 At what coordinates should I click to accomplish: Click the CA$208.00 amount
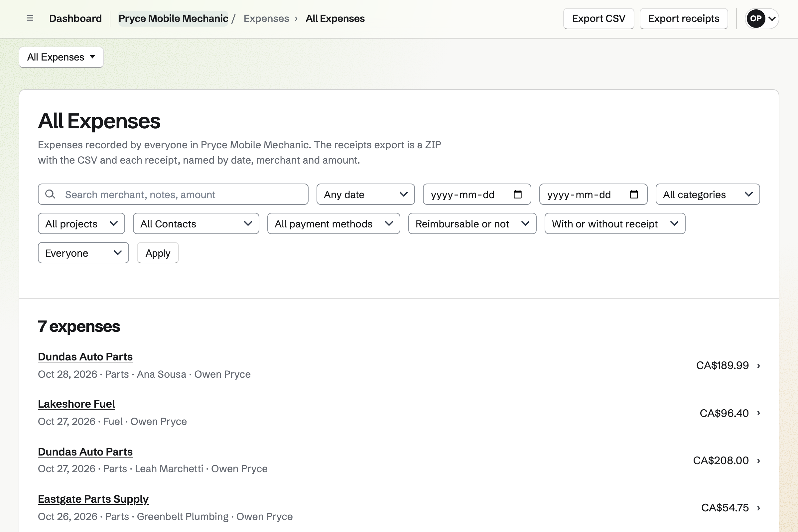tap(721, 461)
